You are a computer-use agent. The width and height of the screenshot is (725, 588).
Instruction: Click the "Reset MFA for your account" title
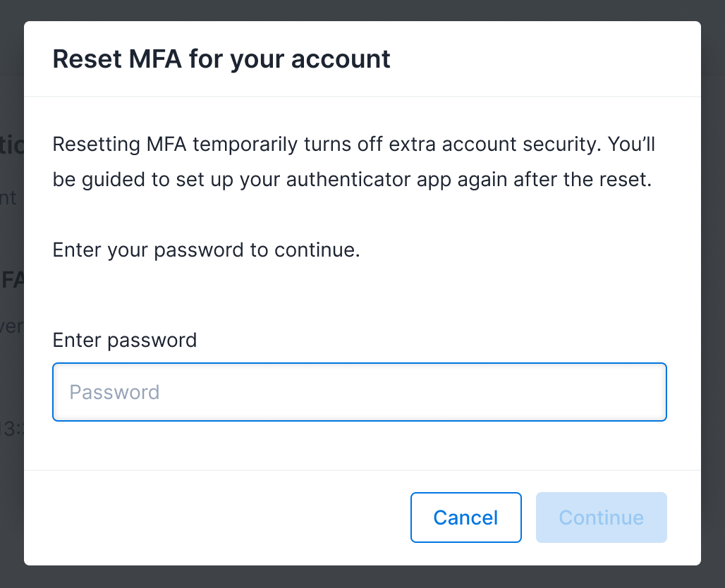221,59
